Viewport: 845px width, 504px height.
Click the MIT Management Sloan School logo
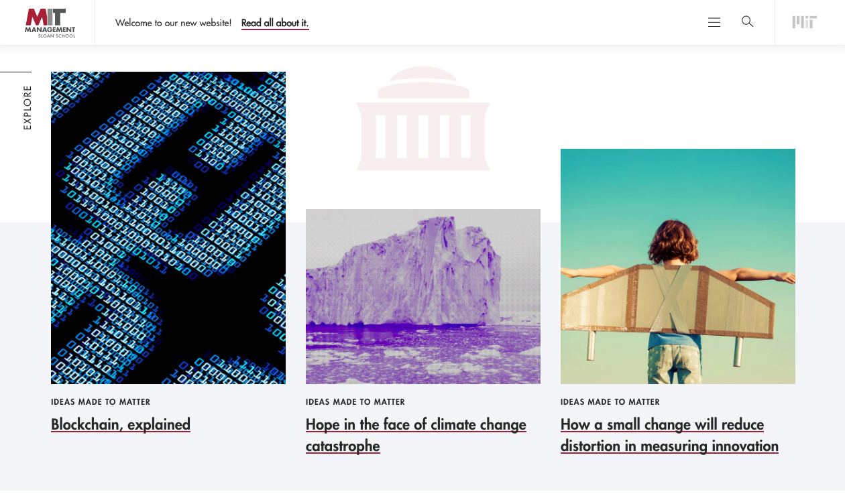pyautogui.click(x=50, y=22)
